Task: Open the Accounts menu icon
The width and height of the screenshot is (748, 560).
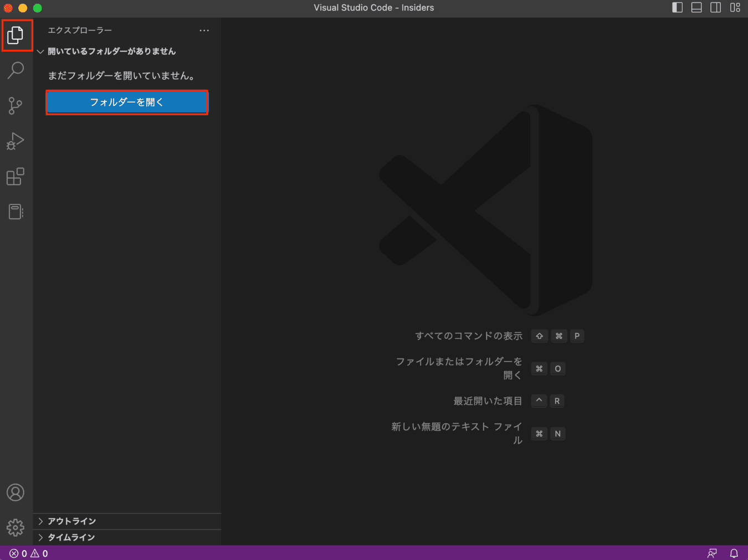Action: click(x=16, y=492)
